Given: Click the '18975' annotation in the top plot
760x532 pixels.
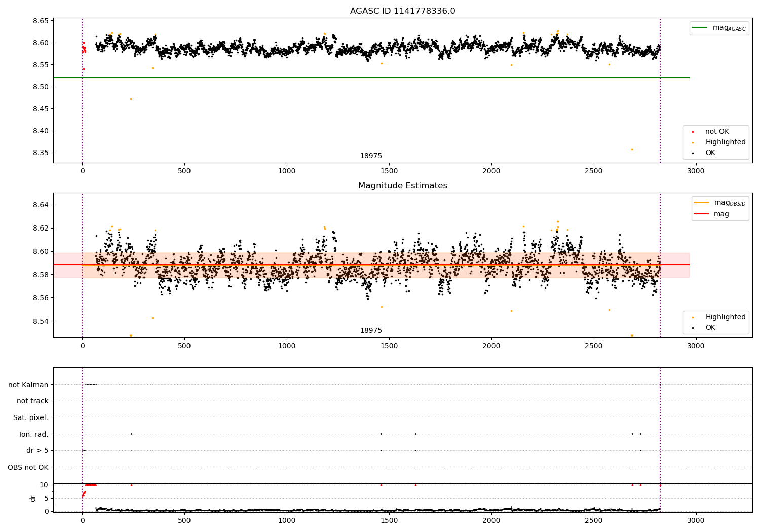Looking at the screenshot, I should [371, 156].
